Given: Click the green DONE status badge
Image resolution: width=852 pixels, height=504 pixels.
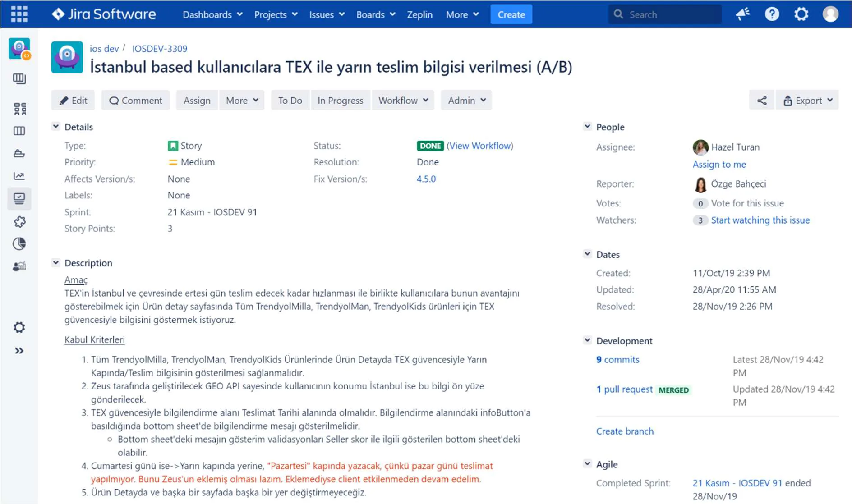Looking at the screenshot, I should [x=430, y=146].
